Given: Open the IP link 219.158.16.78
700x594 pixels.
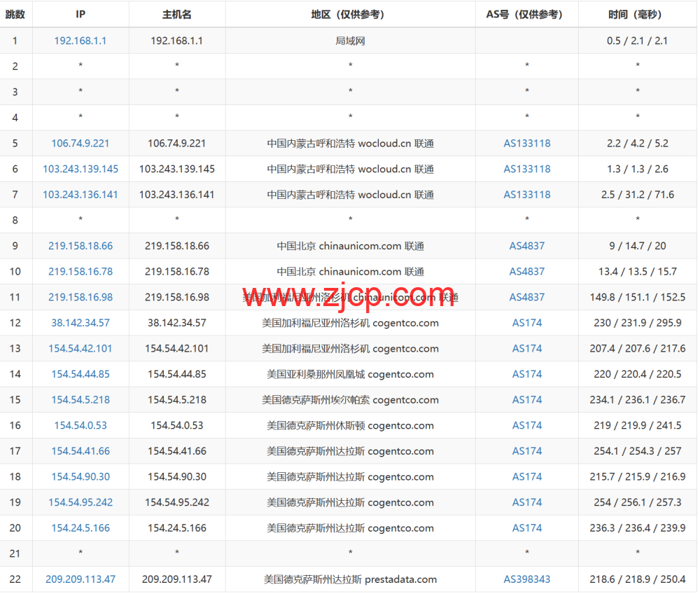Looking at the screenshot, I should (x=80, y=272).
